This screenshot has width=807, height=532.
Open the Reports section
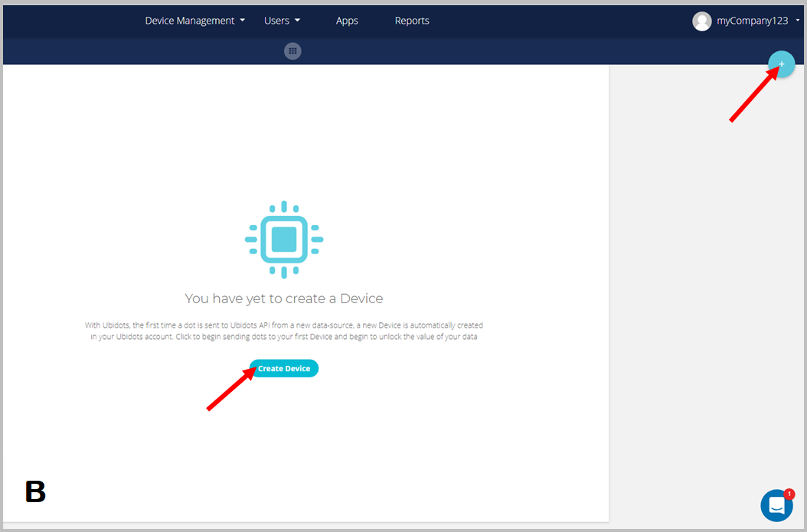pos(412,21)
